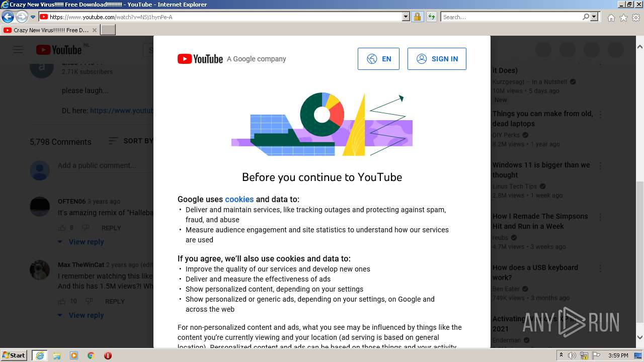Open the uploader channel avatar
The image size is (644, 362).
pos(42,66)
